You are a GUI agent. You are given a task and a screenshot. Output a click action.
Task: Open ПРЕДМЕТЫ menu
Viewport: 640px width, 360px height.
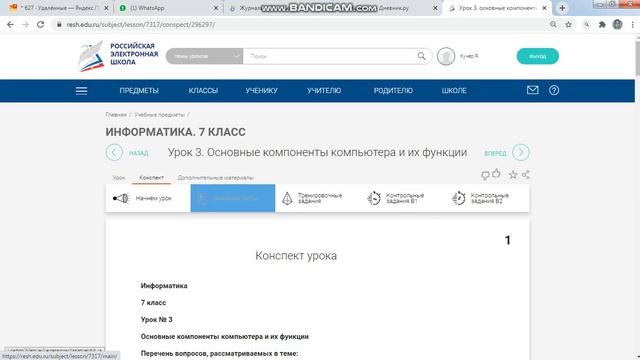pos(139,91)
